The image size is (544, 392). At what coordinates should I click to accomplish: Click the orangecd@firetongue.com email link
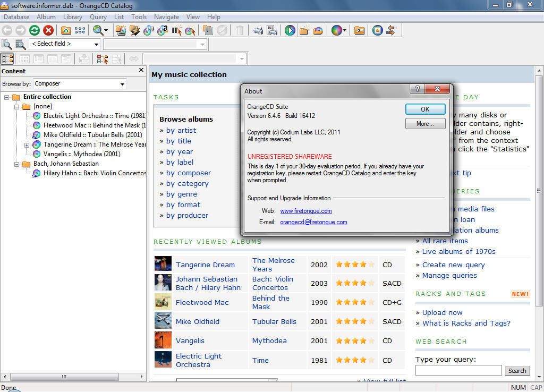click(313, 222)
